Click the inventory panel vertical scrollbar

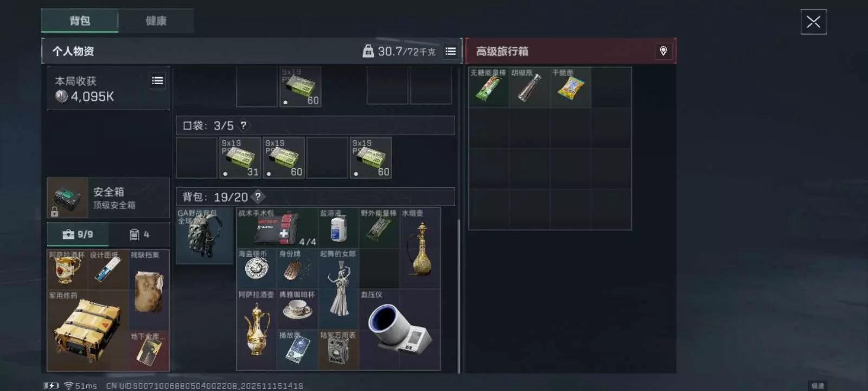(459, 295)
